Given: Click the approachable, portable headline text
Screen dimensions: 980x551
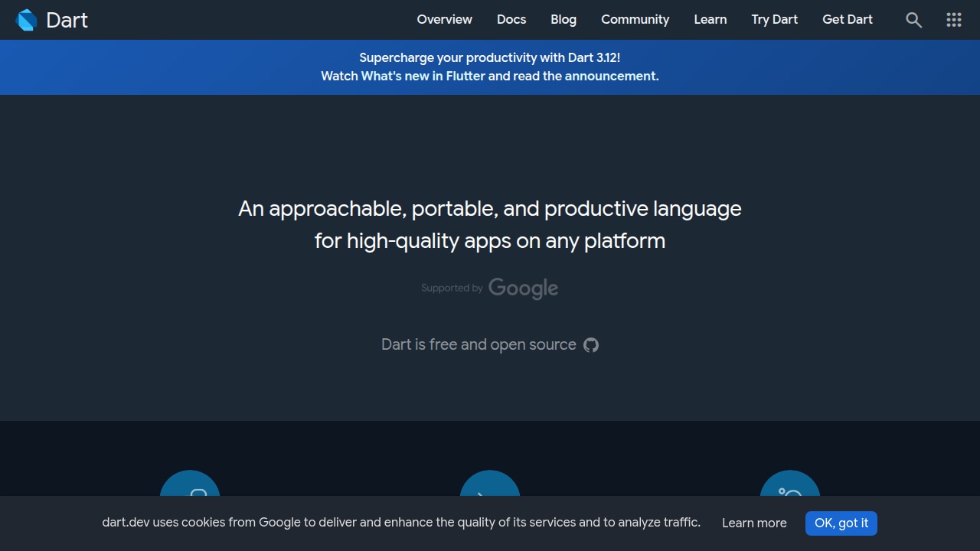Looking at the screenshot, I should click(x=490, y=225).
